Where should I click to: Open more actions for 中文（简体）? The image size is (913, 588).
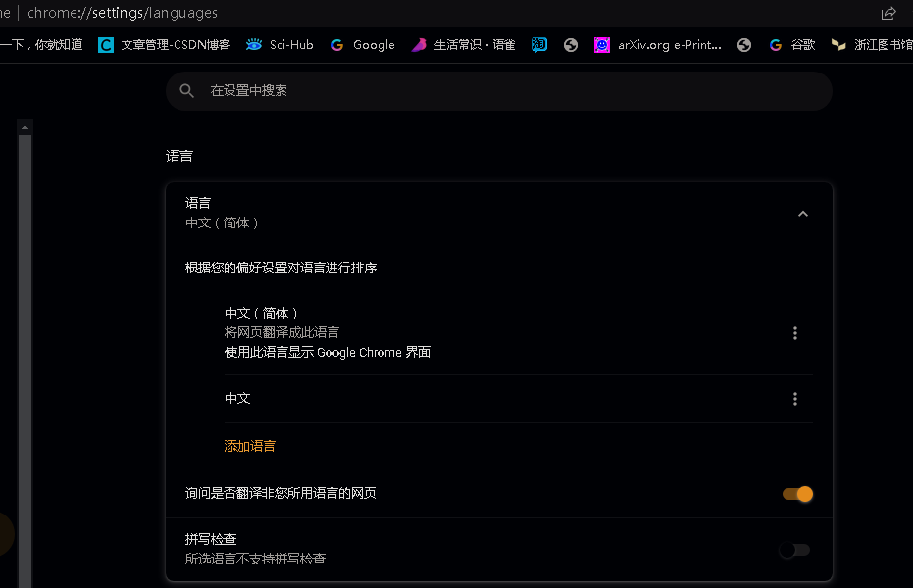coord(795,333)
